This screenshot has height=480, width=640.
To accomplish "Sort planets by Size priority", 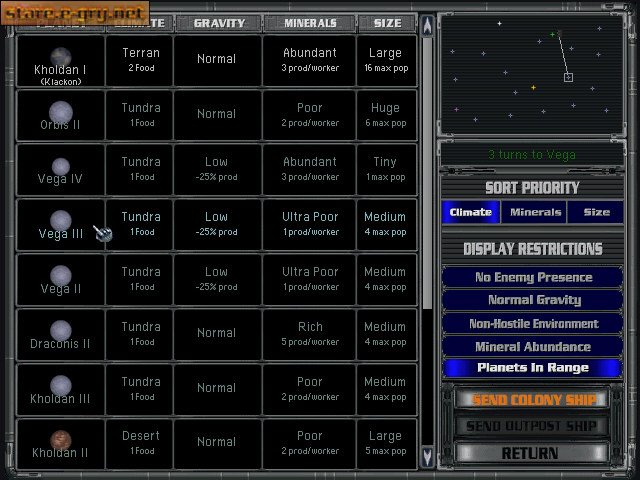I will [x=596, y=212].
